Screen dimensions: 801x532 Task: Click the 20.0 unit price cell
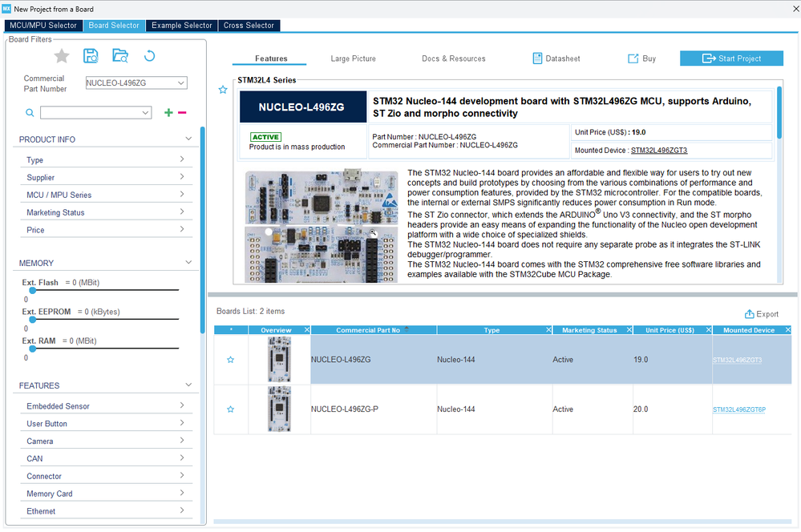pyautogui.click(x=672, y=409)
